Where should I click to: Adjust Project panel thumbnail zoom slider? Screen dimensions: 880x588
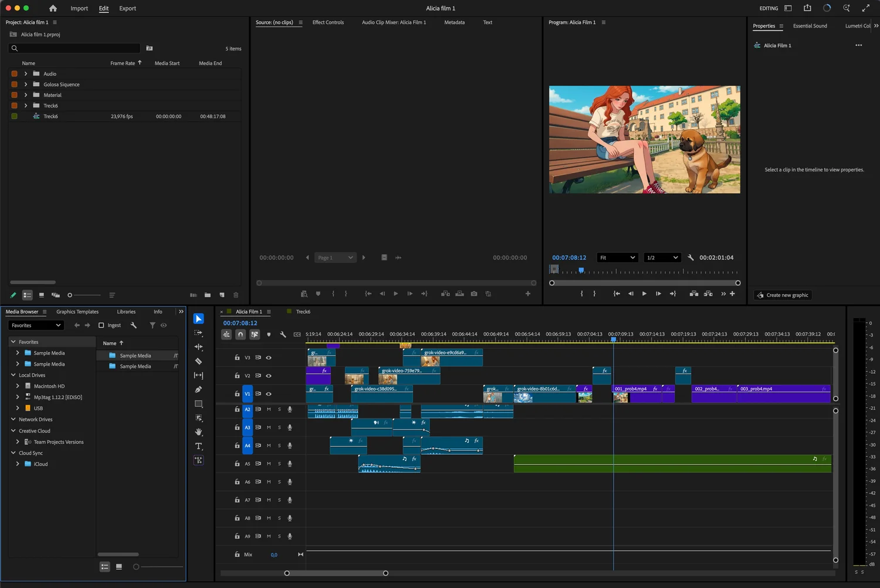tap(84, 295)
